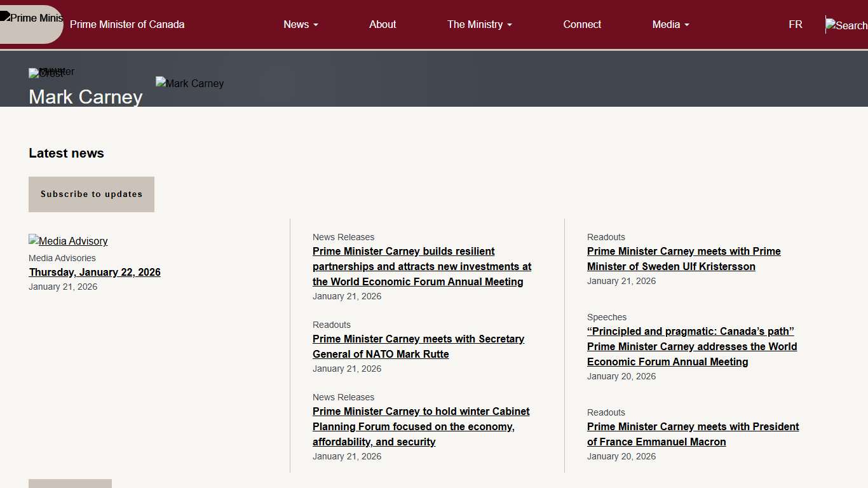Open the About menu item

[383, 24]
